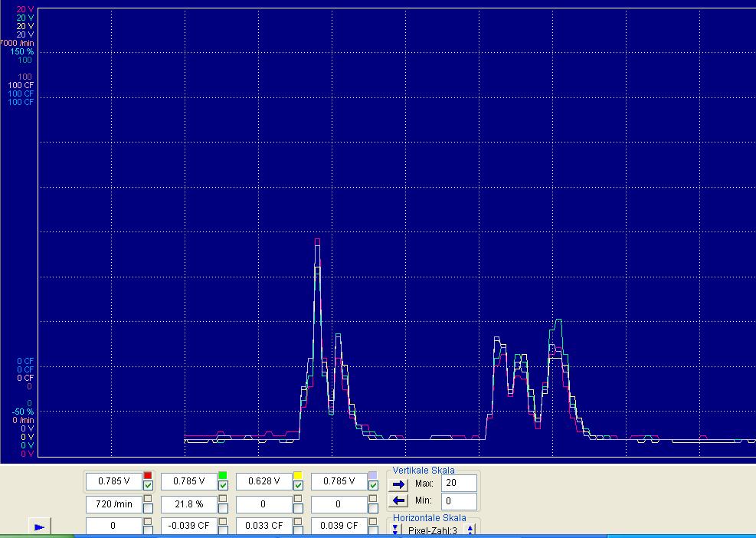Hide the lavender channel via its checkbox
Image resolution: width=756 pixels, height=538 pixels.
coord(373,486)
